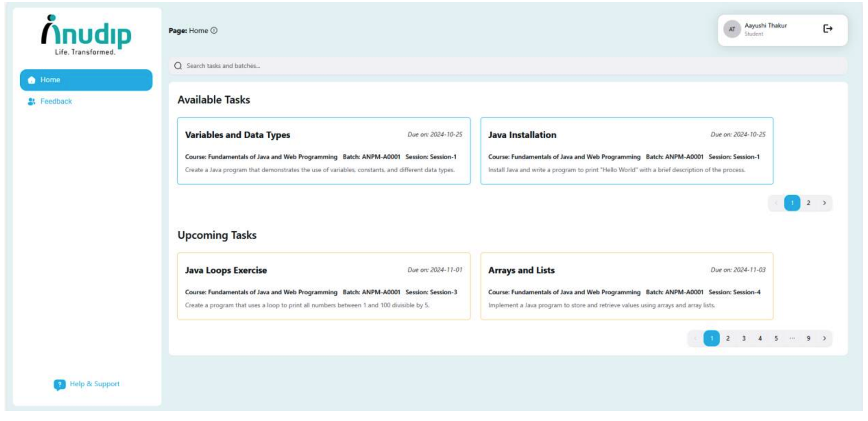Open the Feedback section
Screen dimensions: 868x421
pos(56,101)
